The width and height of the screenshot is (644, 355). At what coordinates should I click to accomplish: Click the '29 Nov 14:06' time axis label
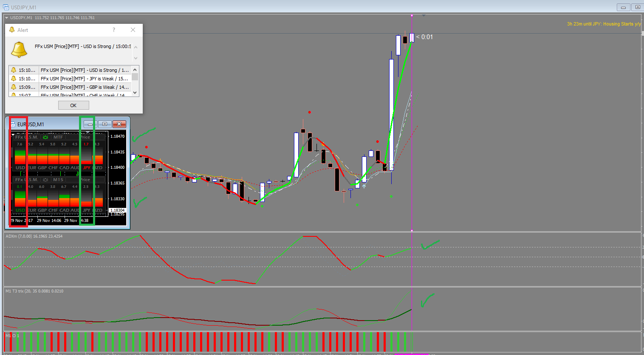(x=49, y=220)
